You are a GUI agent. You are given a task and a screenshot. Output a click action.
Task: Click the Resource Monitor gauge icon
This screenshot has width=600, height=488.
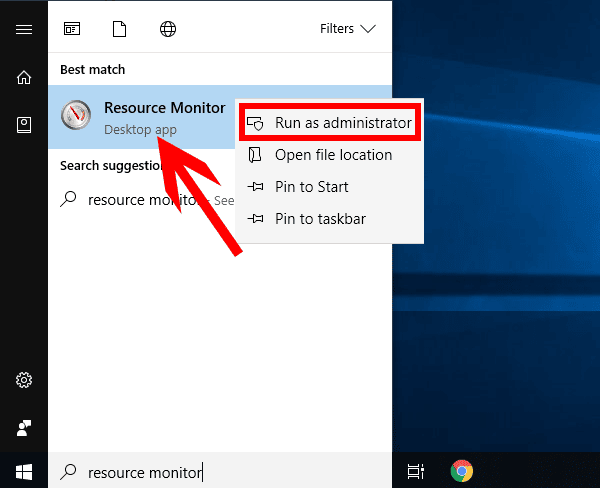76,115
